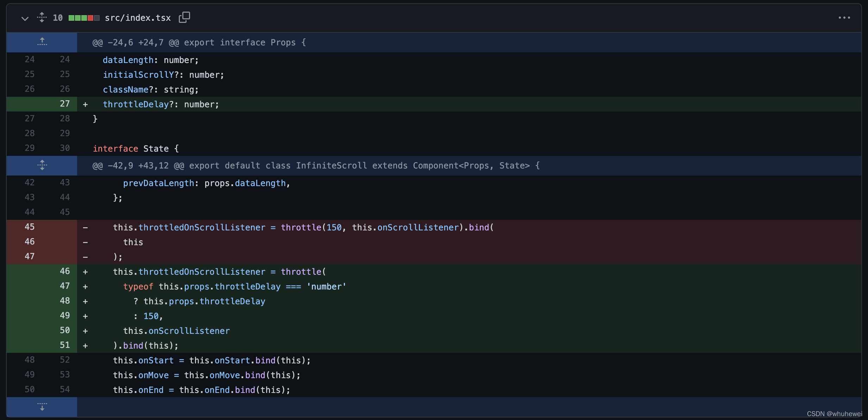Screen dimensions: 868x420
Task: Click the : 150, added line
Action: [469, 316]
